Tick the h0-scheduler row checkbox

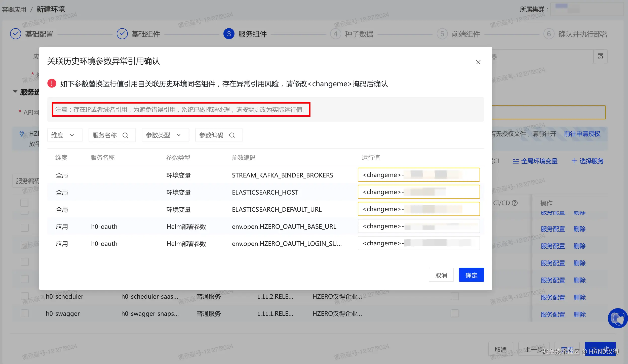[25, 296]
